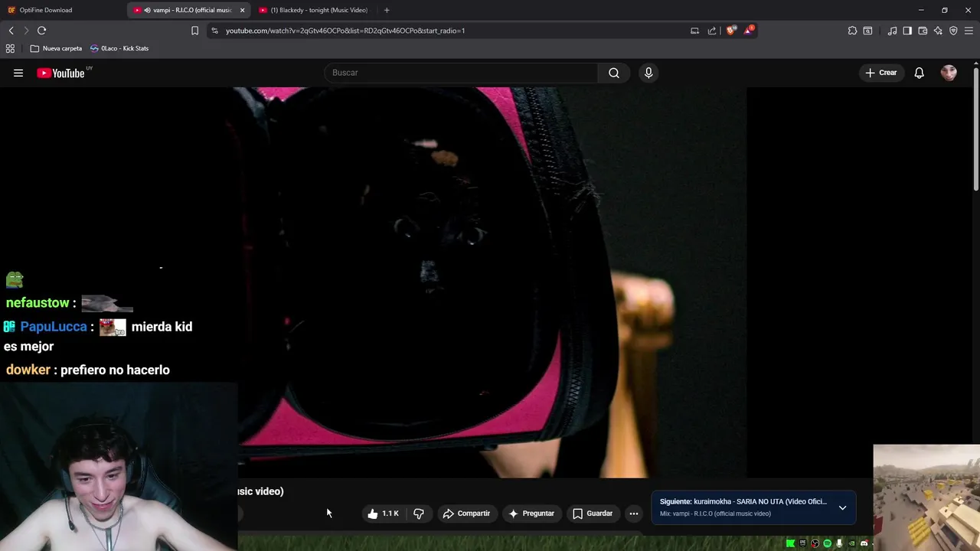980x551 pixels.
Task: Open the apps grid in bookmarks bar
Action: point(10,48)
